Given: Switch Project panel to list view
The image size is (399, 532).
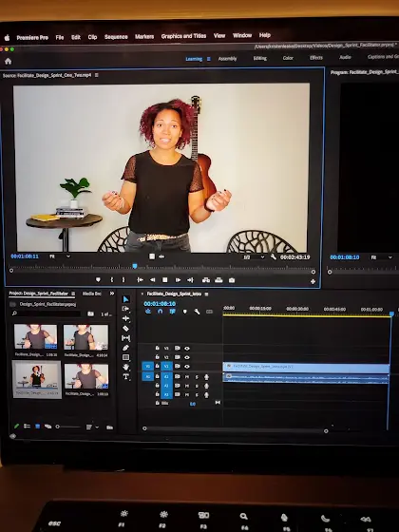Looking at the screenshot, I should (27, 427).
